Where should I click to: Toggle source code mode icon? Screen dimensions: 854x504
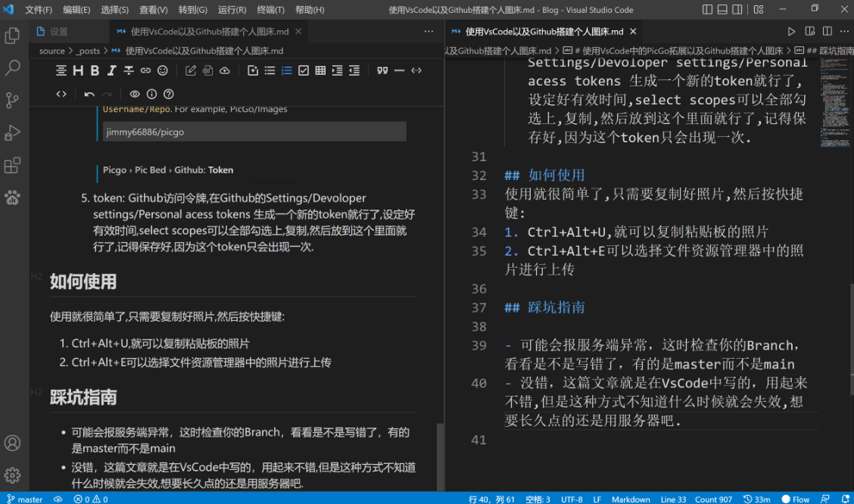tap(61, 94)
